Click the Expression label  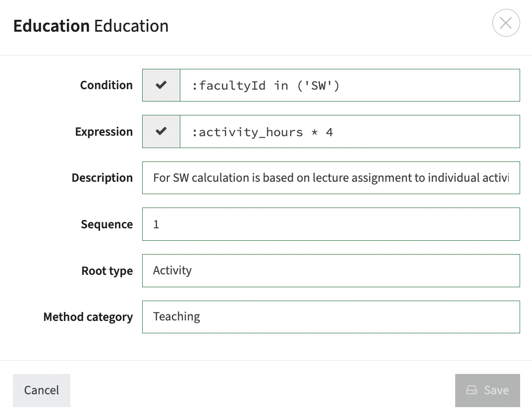[x=104, y=132]
